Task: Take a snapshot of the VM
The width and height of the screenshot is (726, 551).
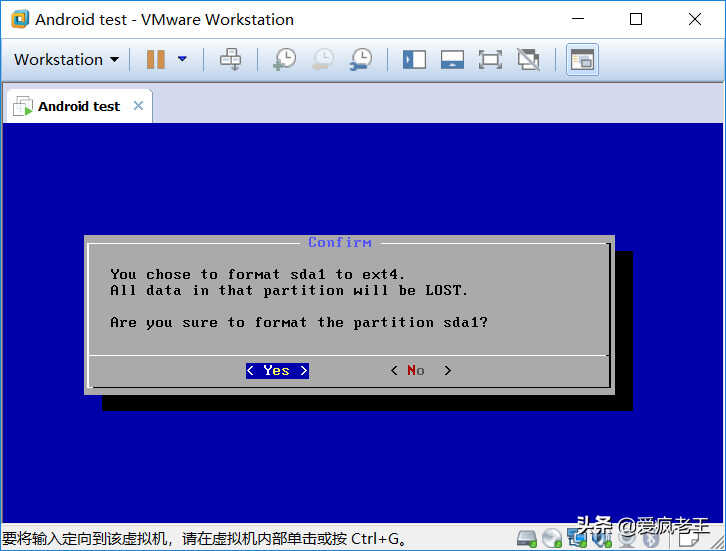Action: coord(285,59)
